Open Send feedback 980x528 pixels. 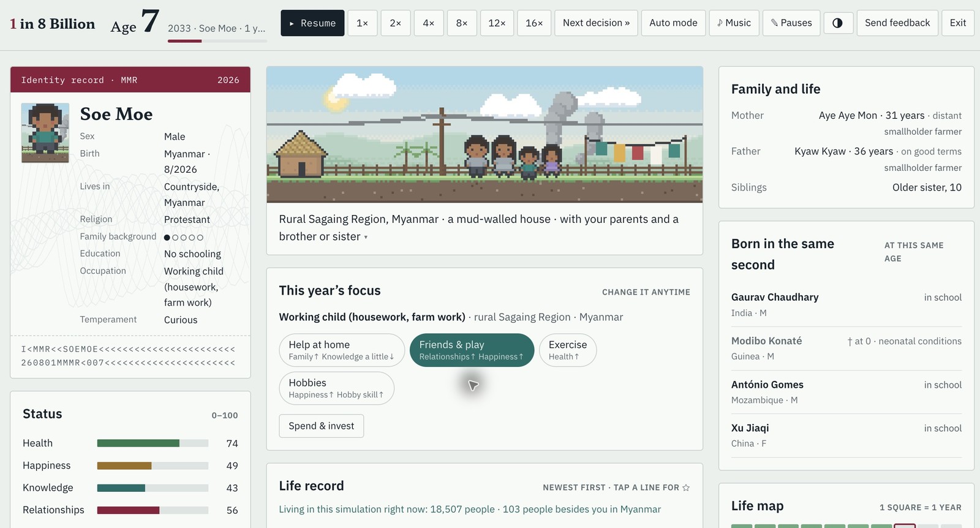[897, 23]
